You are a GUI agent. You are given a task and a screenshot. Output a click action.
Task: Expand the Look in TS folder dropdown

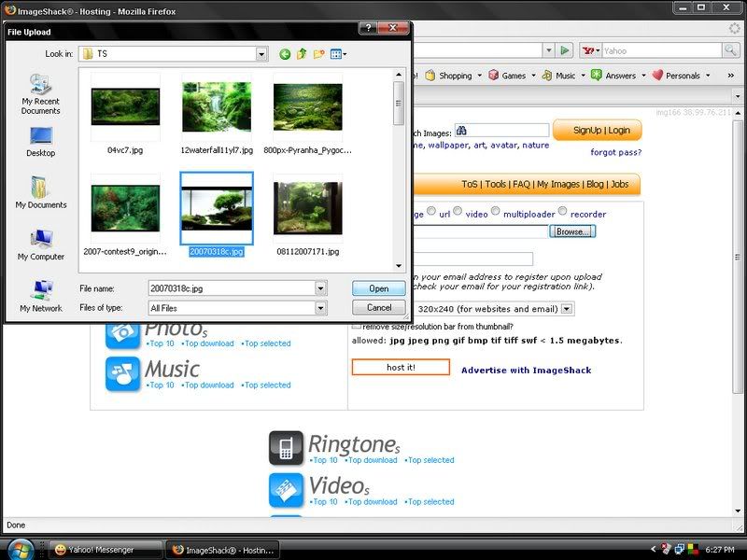click(261, 54)
